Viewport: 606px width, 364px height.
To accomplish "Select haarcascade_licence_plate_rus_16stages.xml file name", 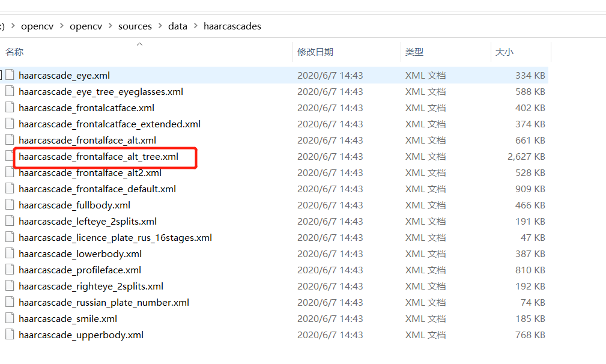I will click(115, 238).
